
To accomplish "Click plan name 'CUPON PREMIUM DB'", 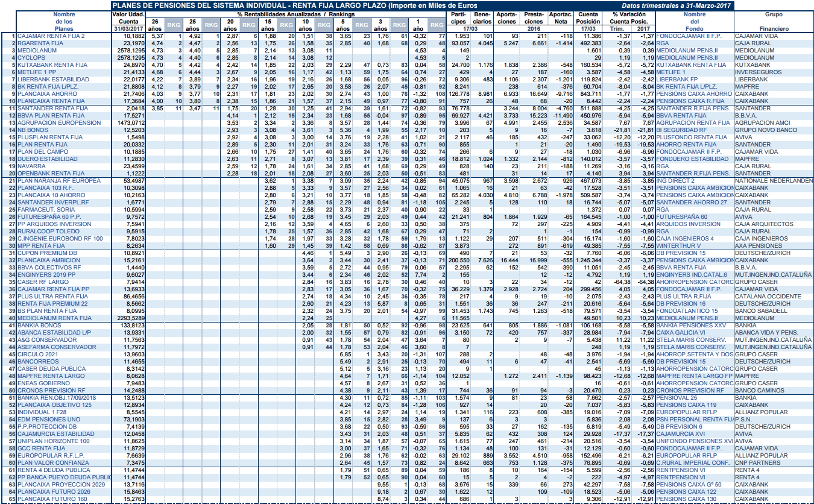I will pyautogui.click(x=47, y=253).
